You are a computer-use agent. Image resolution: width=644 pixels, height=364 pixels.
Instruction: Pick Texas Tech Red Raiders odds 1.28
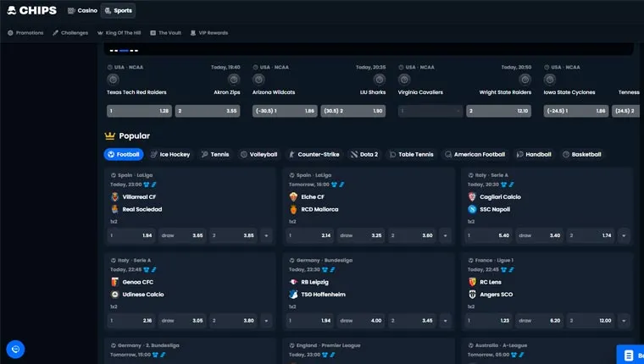[x=139, y=111]
